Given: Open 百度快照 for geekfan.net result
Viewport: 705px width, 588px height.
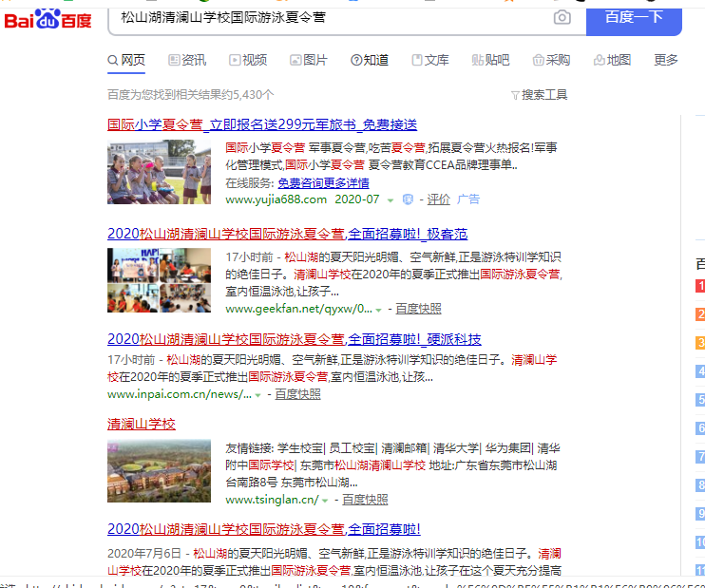Looking at the screenshot, I should (418, 309).
